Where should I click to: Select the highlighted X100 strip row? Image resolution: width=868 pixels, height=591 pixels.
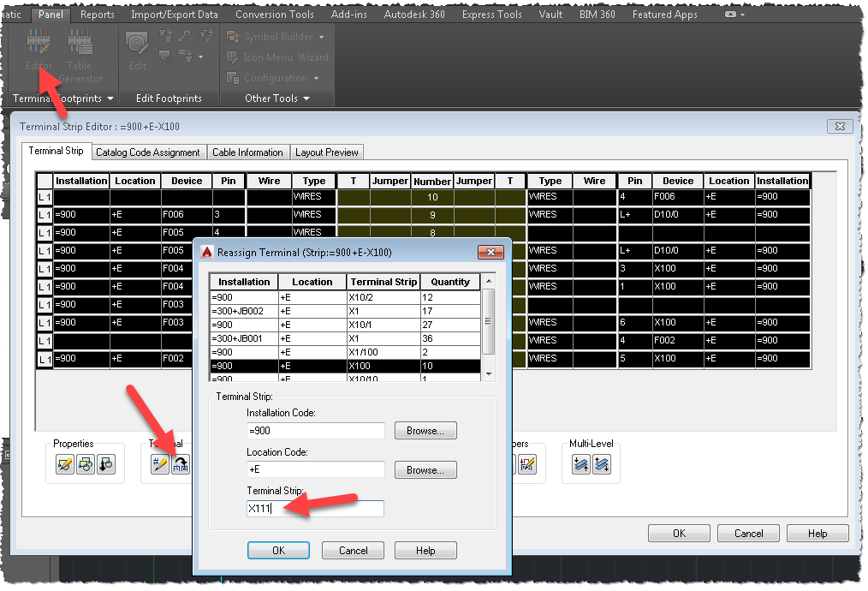346,366
